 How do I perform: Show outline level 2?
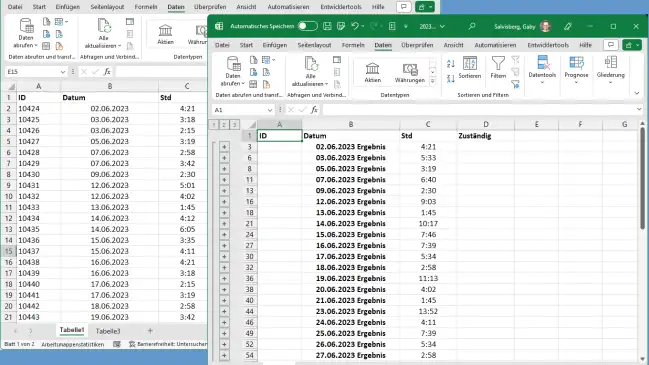pyautogui.click(x=224, y=125)
